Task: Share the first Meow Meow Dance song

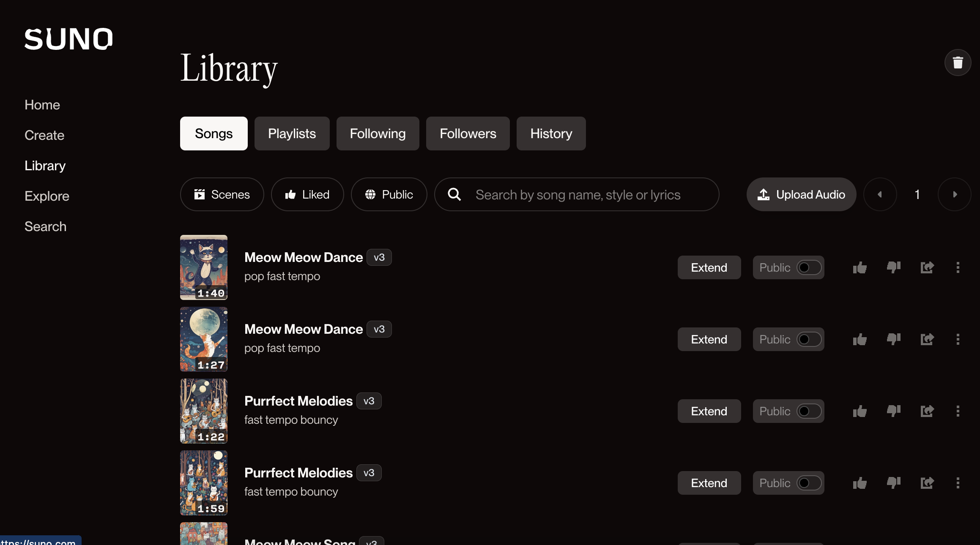Action: click(927, 267)
